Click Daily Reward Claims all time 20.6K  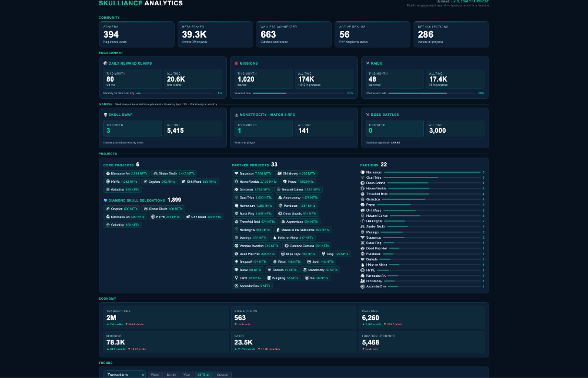pos(176,79)
